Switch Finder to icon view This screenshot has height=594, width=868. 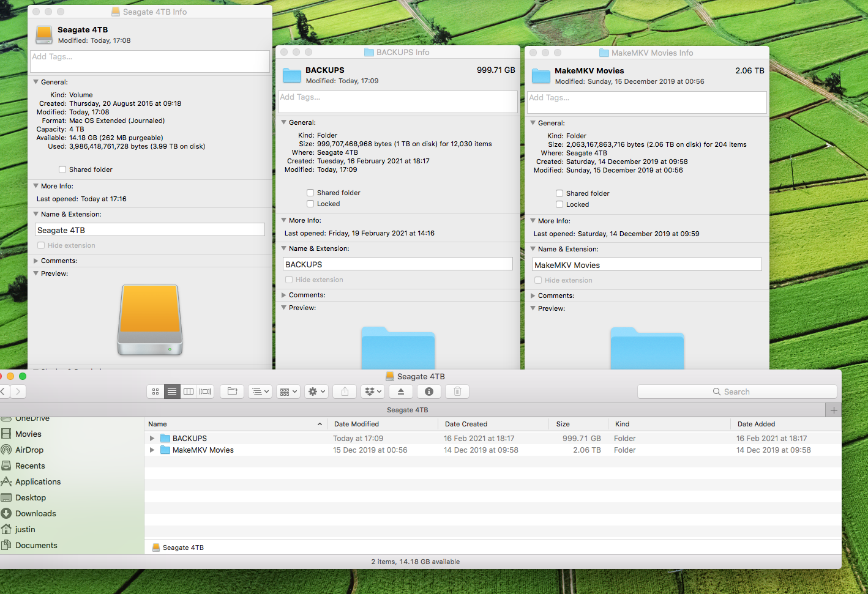pyautogui.click(x=155, y=392)
